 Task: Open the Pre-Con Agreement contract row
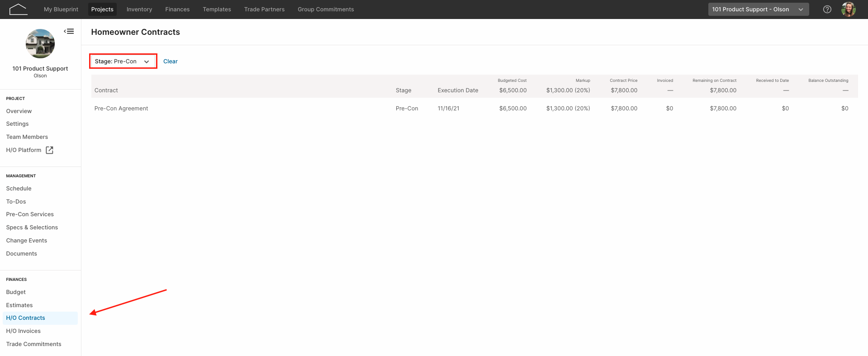(x=474, y=109)
